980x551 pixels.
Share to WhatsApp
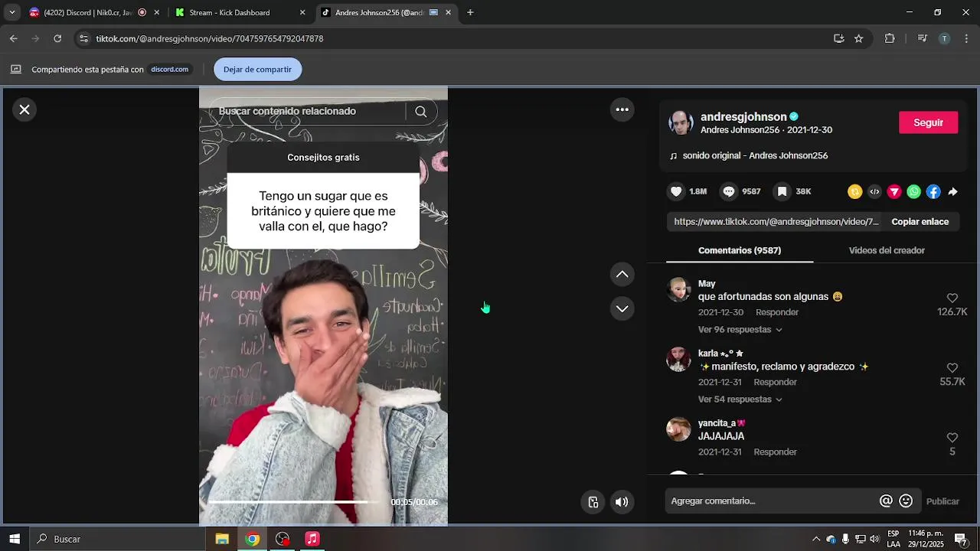click(x=914, y=192)
